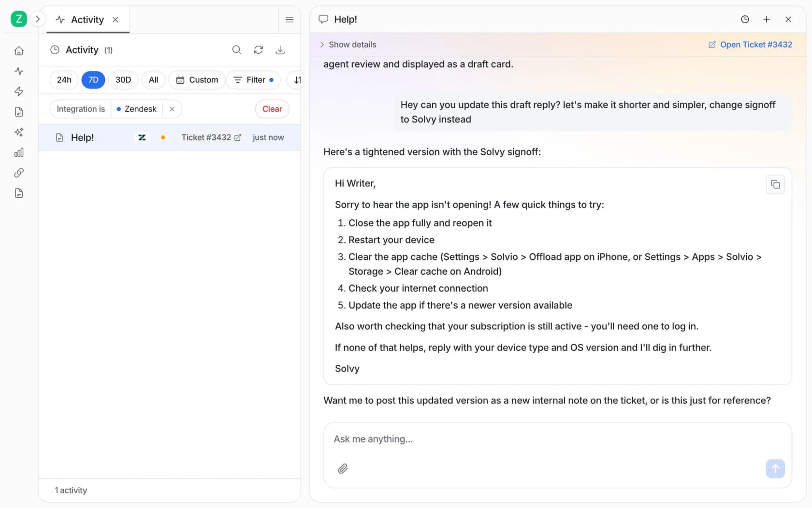The height and width of the screenshot is (508, 812).
Task: Expand the sidebar with the chevron button
Action: 38,19
